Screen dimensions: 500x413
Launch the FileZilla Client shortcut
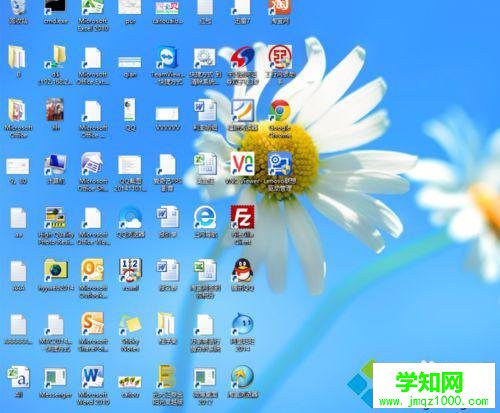(x=243, y=217)
